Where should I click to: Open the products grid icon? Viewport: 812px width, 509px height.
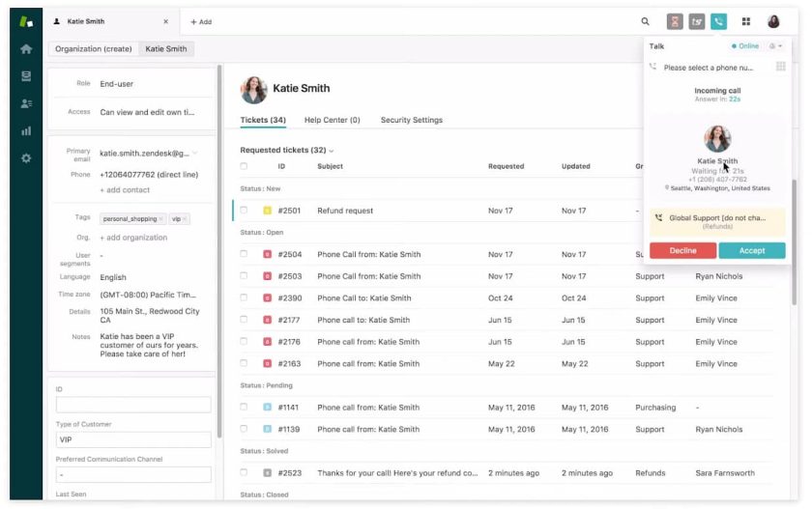point(745,21)
